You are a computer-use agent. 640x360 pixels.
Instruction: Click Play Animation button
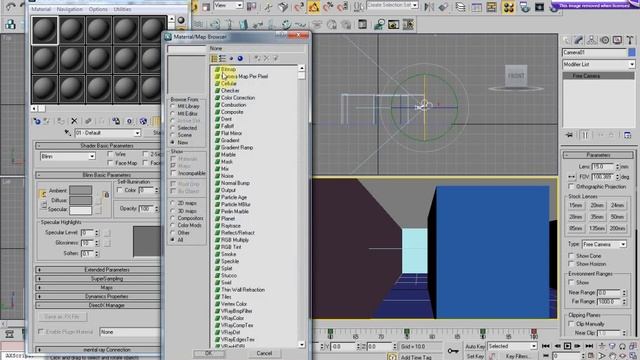pyautogui.click(x=567, y=346)
